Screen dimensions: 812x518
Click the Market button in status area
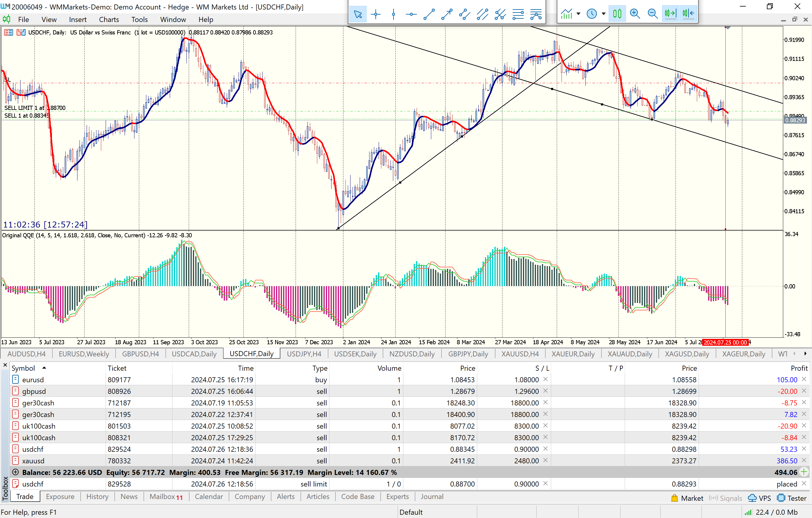tap(687, 498)
